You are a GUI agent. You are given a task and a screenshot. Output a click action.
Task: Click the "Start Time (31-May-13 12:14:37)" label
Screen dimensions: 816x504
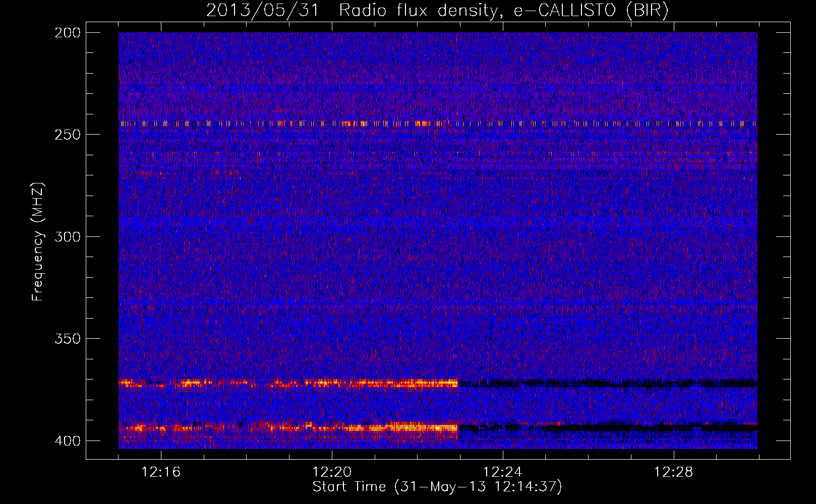click(x=437, y=487)
